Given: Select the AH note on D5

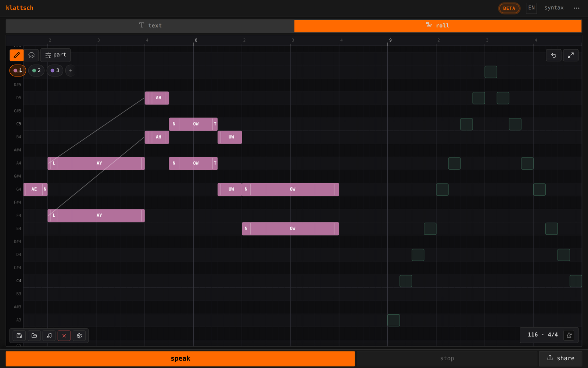Looking at the screenshot, I should 157,98.
